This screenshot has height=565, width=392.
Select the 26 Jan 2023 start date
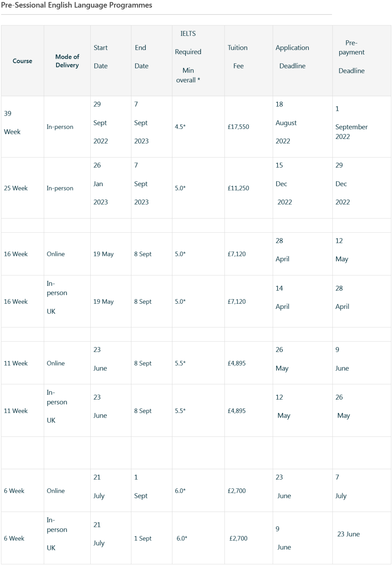(x=101, y=184)
